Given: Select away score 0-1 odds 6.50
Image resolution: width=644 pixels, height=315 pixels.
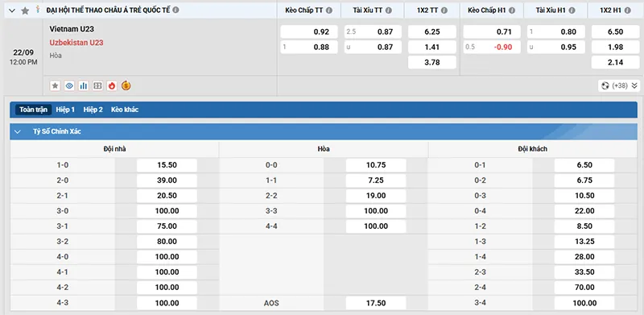Looking at the screenshot, I should [x=584, y=165].
